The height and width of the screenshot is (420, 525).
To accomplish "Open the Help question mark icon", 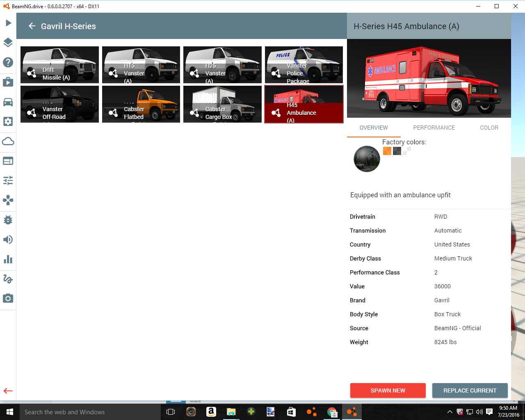I will point(8,62).
